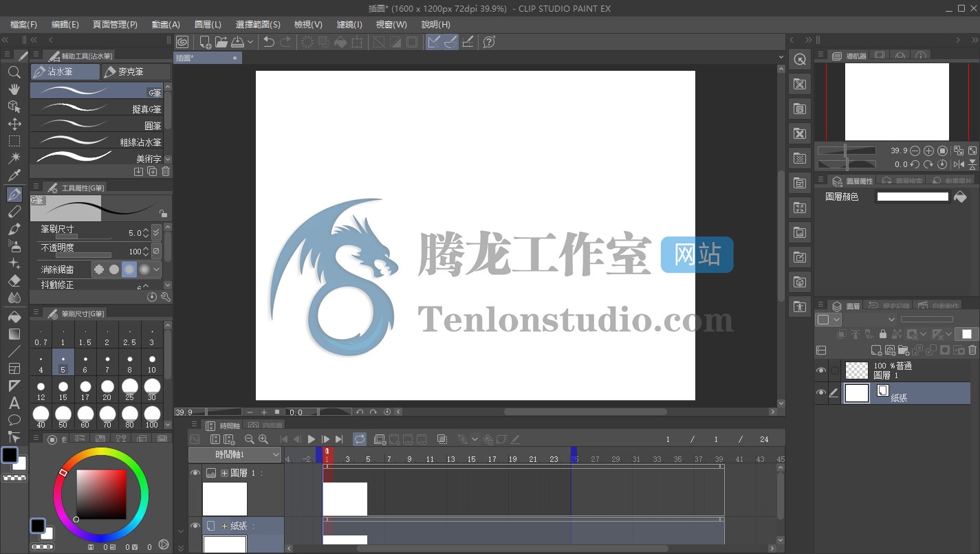The image size is (980, 554).
Task: Open the help question mark icon
Action: [489, 42]
